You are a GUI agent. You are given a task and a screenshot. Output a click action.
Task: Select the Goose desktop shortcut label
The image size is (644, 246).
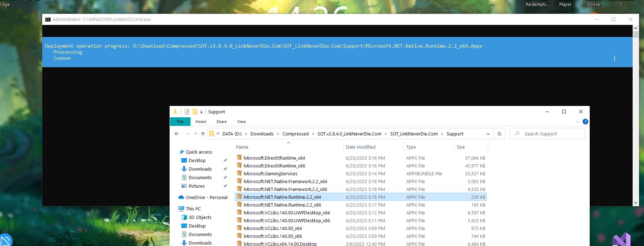tap(593, 5)
